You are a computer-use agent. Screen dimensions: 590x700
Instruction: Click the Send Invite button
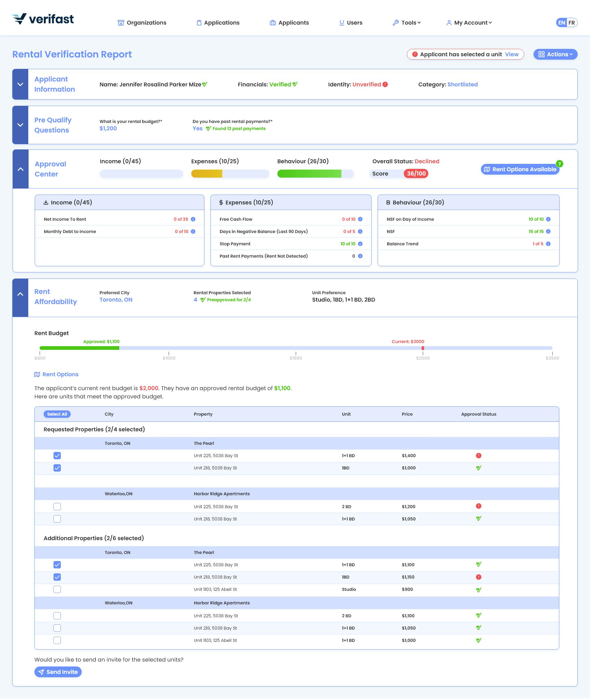click(58, 672)
